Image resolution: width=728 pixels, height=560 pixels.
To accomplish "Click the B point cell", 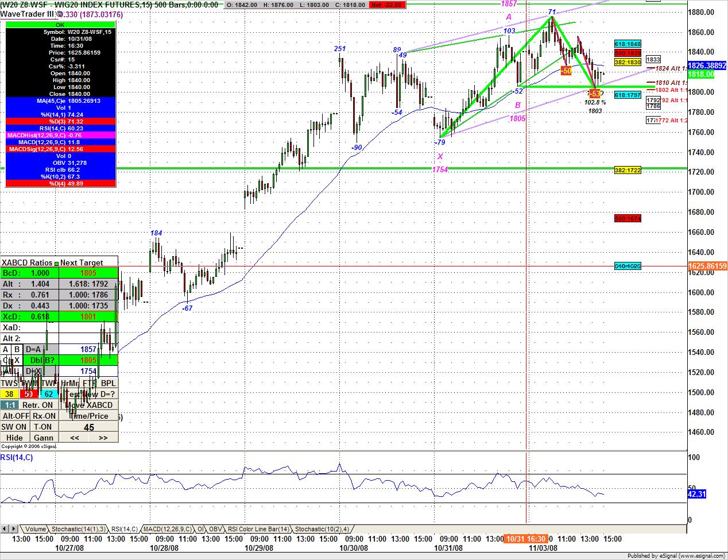I will [17, 349].
